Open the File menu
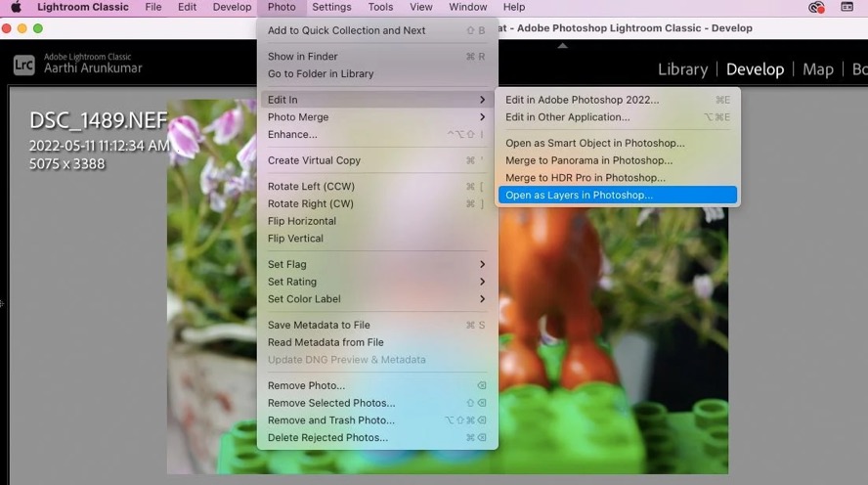This screenshot has width=868, height=485. (x=153, y=7)
